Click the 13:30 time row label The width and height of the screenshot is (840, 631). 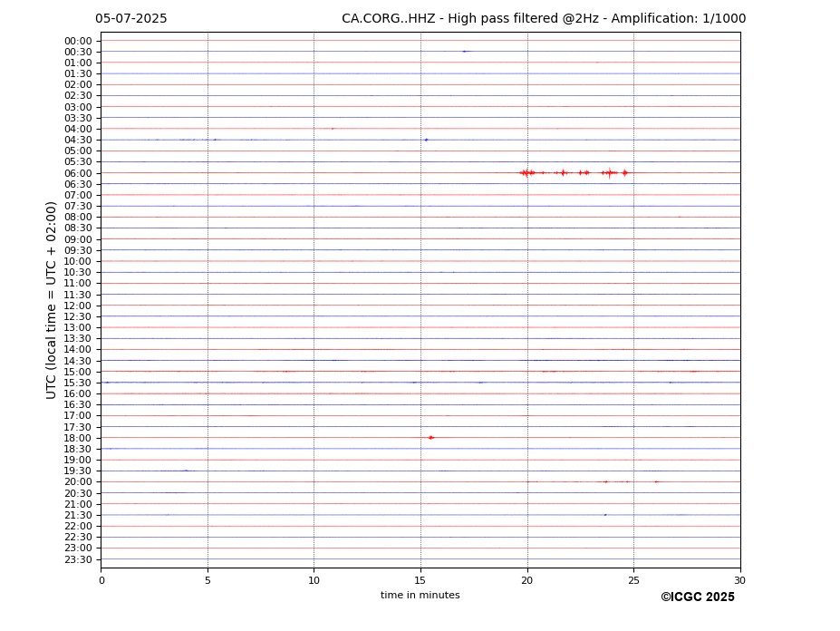[x=78, y=339]
